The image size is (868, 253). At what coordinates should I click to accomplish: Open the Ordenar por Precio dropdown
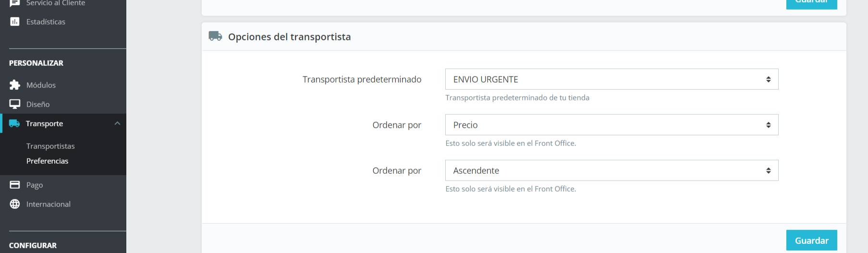click(x=611, y=125)
